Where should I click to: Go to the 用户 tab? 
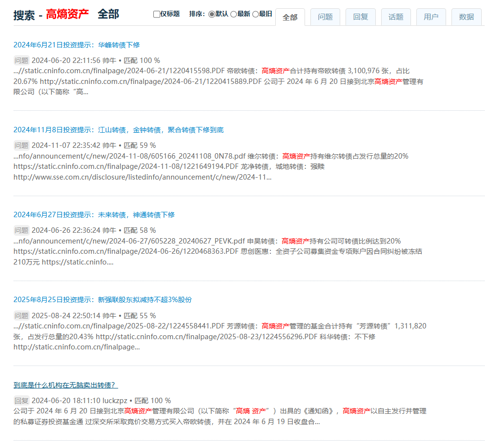point(431,17)
